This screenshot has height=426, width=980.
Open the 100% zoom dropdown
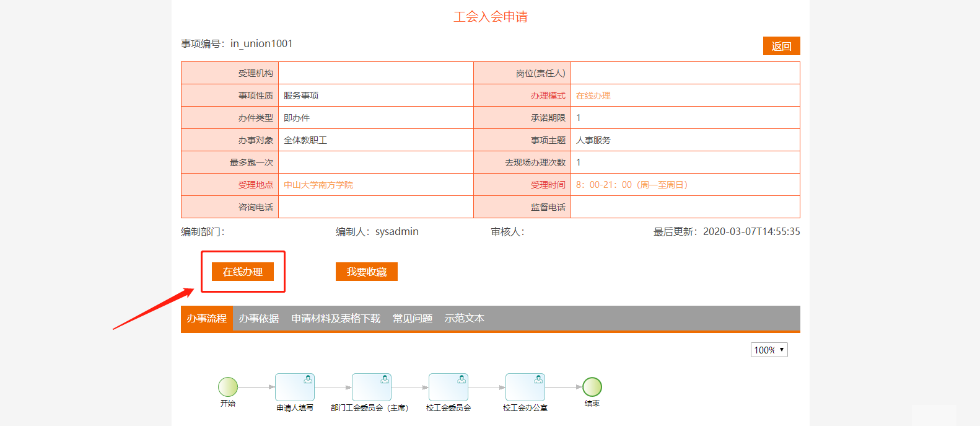pyautogui.click(x=769, y=350)
